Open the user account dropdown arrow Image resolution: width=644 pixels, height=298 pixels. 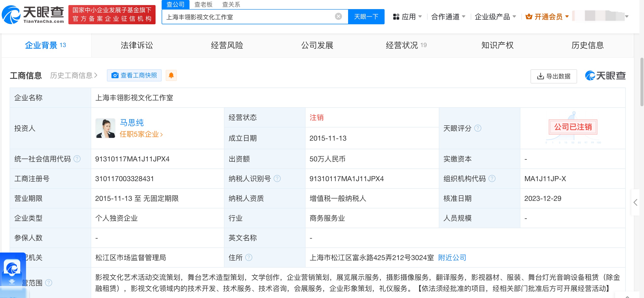[627, 16]
